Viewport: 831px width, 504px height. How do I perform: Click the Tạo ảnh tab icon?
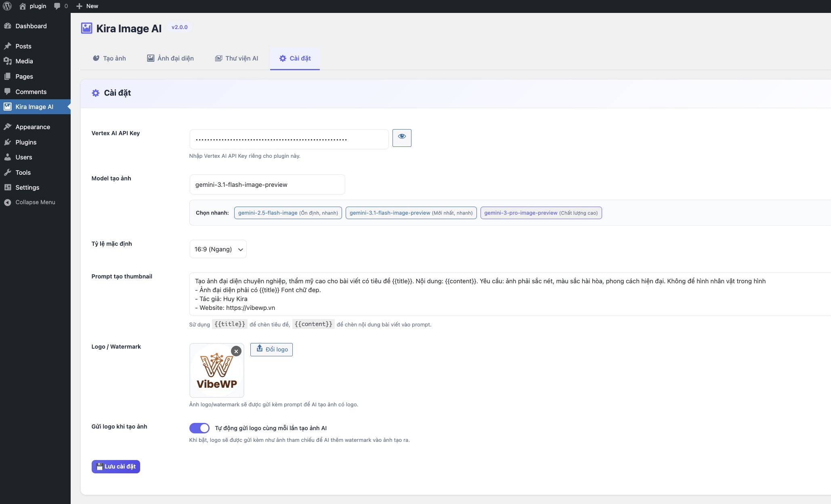(96, 58)
